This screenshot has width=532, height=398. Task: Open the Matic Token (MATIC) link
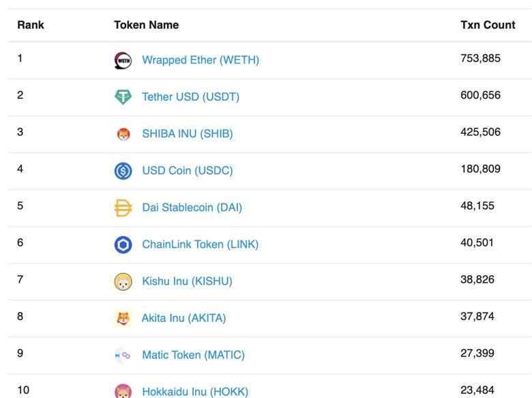[x=194, y=355]
